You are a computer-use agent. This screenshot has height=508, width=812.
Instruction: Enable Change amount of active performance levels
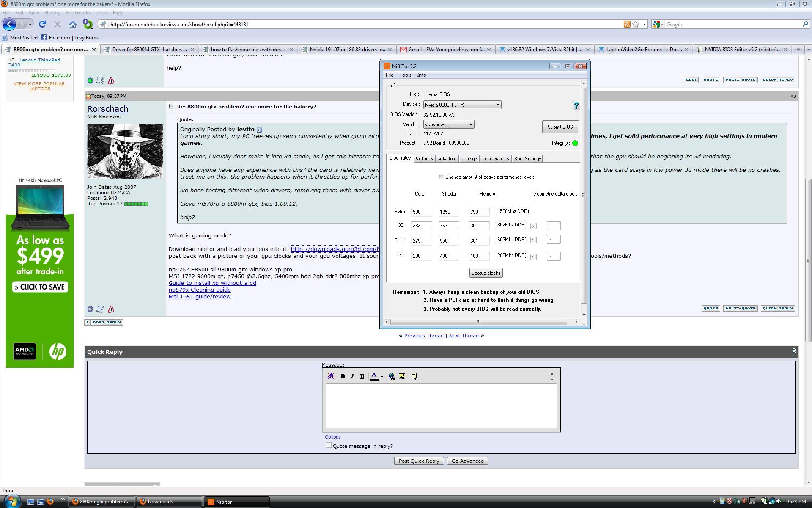pos(441,177)
